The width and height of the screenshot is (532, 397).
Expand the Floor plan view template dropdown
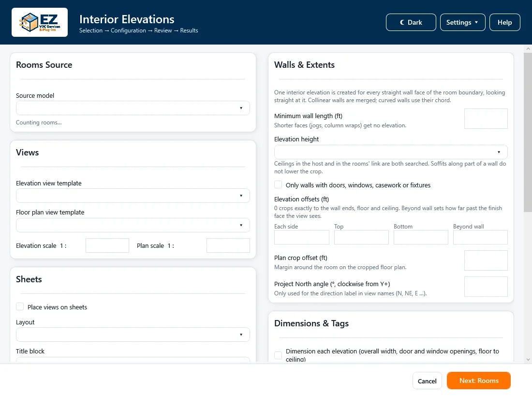[133, 225]
